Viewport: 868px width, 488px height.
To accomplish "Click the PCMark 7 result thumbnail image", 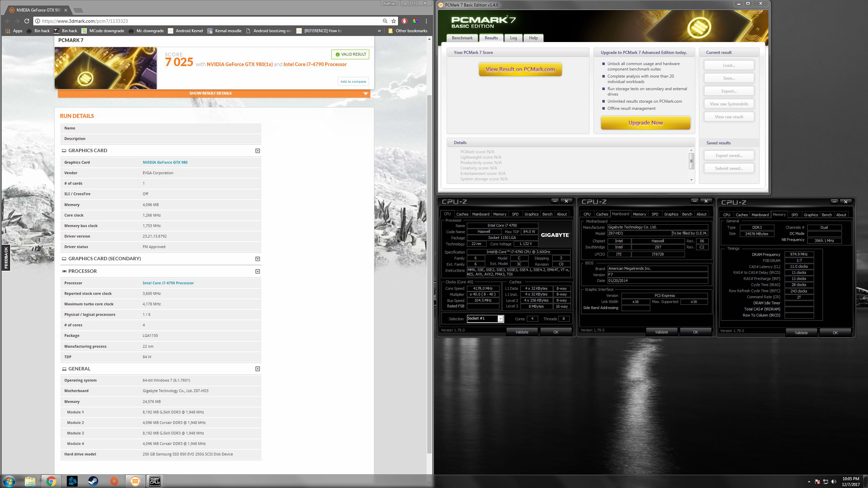I will [106, 68].
